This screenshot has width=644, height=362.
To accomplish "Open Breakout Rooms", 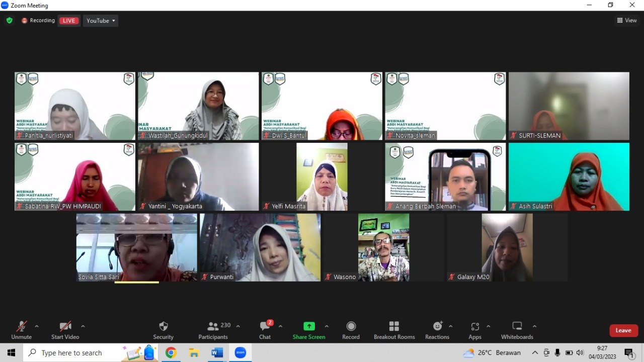I will 394,330.
